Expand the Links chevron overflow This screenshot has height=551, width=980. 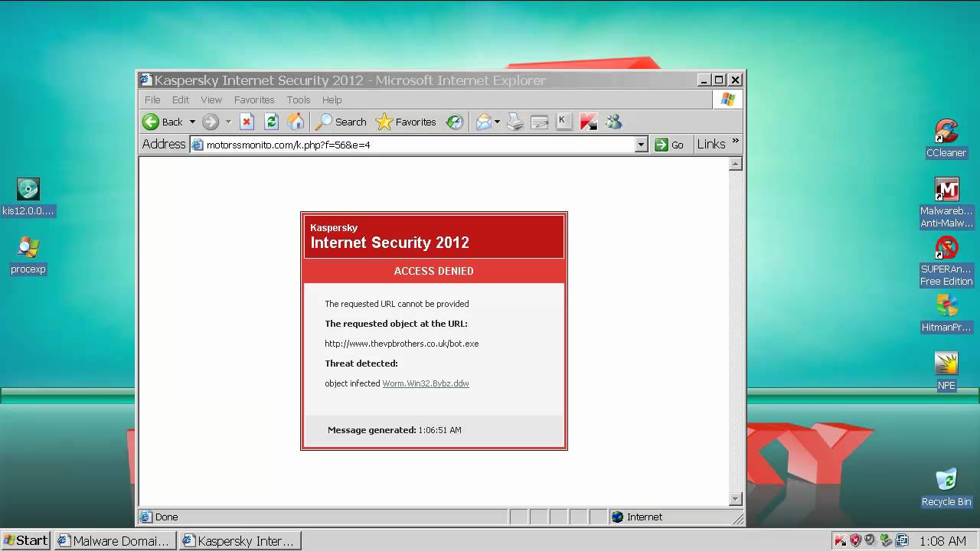click(x=736, y=142)
